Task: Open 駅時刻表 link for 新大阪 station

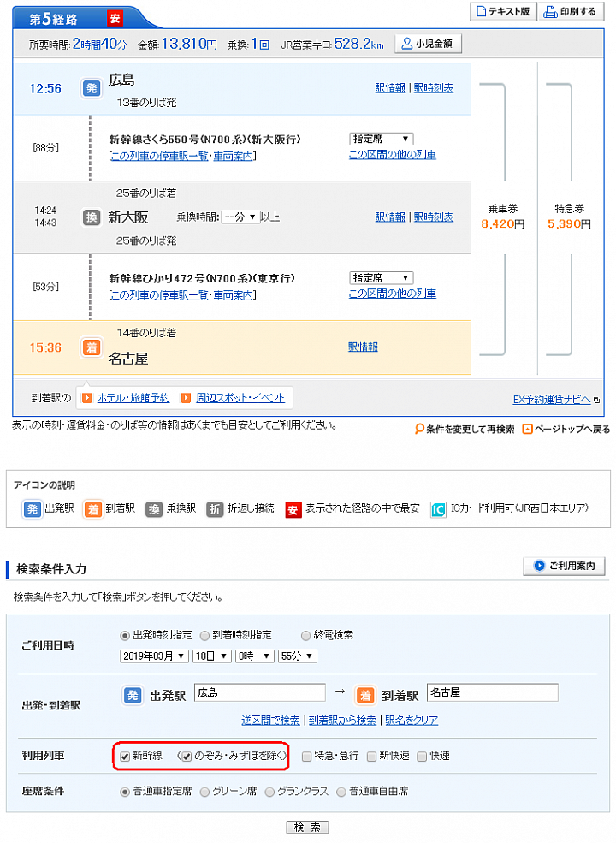Action: pos(433,217)
